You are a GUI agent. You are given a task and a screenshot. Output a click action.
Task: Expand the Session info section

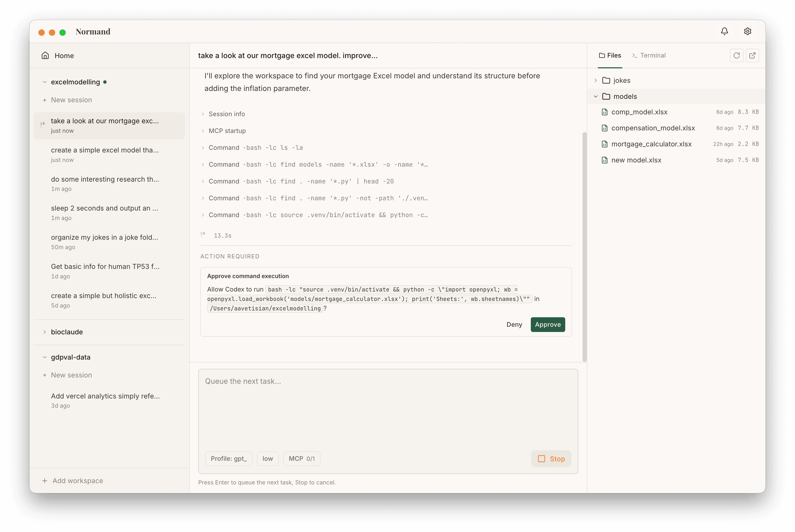coord(226,114)
